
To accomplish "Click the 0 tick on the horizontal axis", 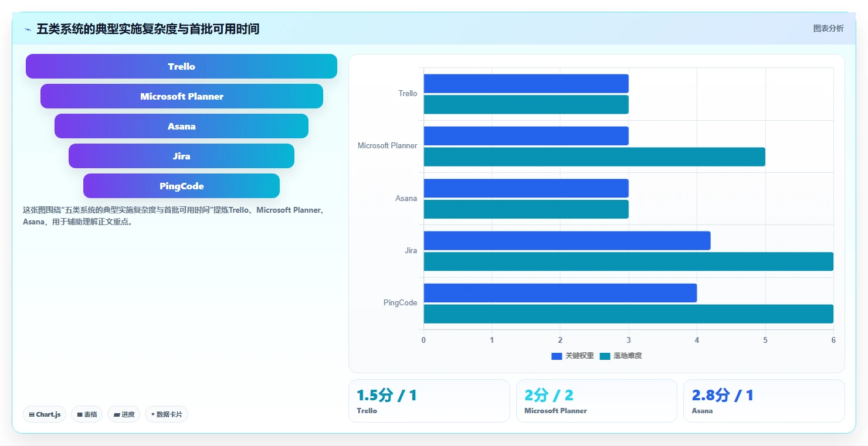I will coord(423,340).
